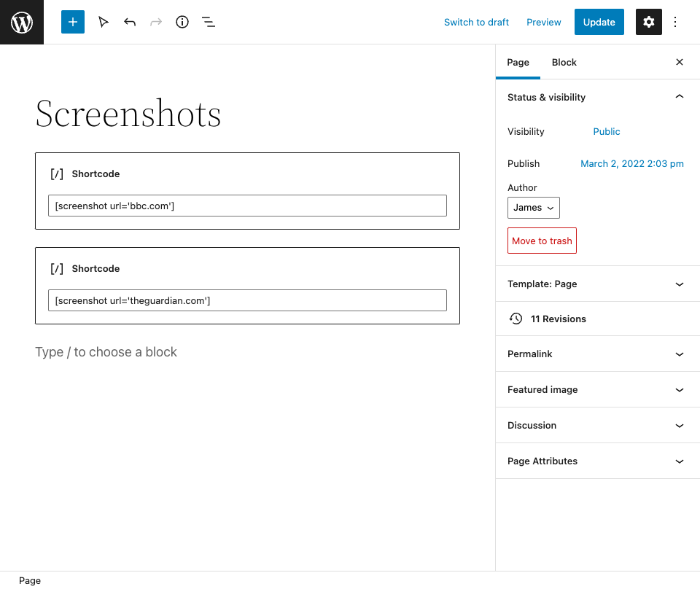Image resolution: width=700 pixels, height=589 pixels.
Task: Switch to the Block tab
Action: click(564, 62)
